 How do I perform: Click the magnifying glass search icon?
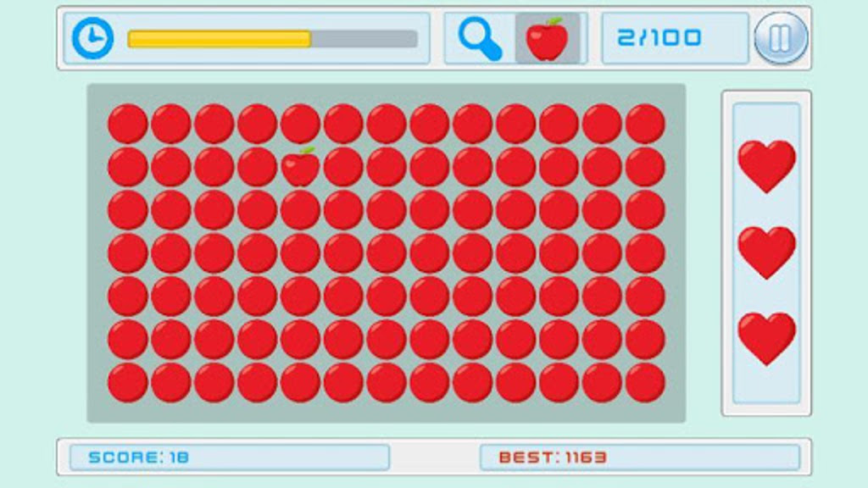coord(480,38)
